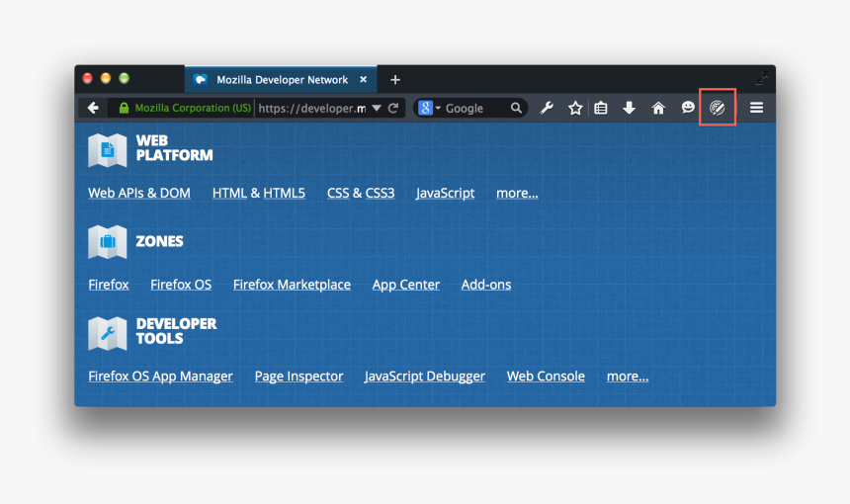Image resolution: width=850 pixels, height=504 pixels.
Task: Minimize the window with the yellow button
Action: point(106,79)
